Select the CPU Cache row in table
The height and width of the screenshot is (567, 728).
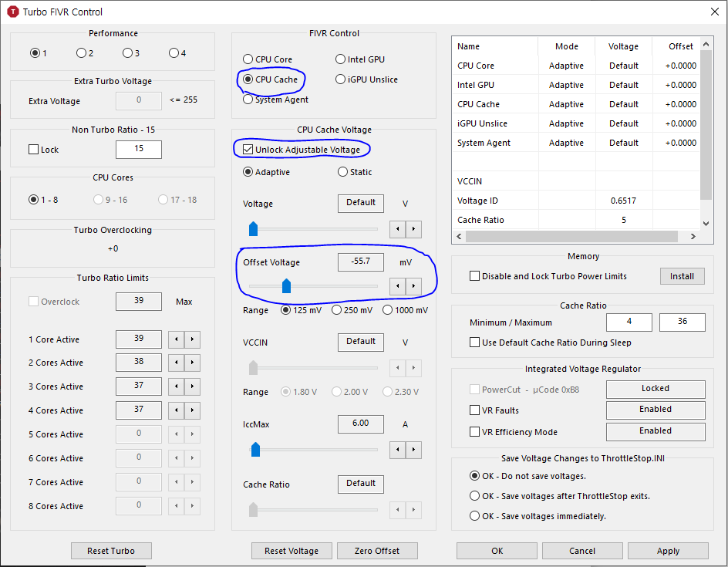pos(576,104)
